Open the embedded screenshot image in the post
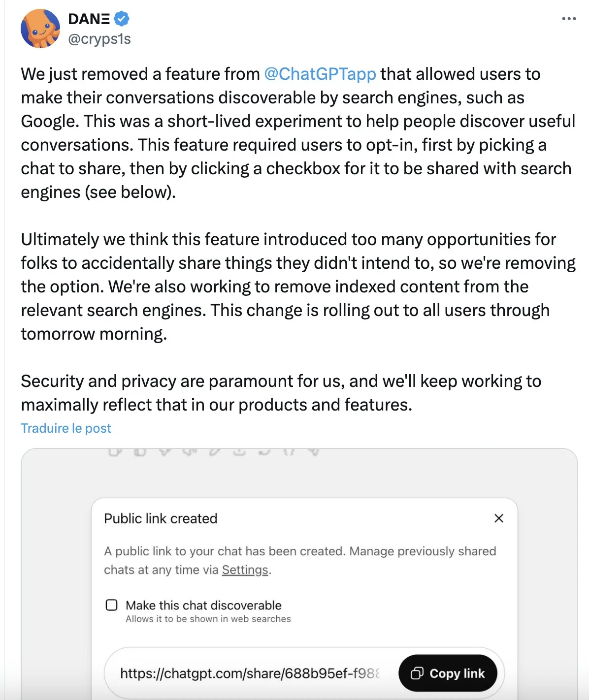Image resolution: width=589 pixels, height=700 pixels. [x=299, y=482]
